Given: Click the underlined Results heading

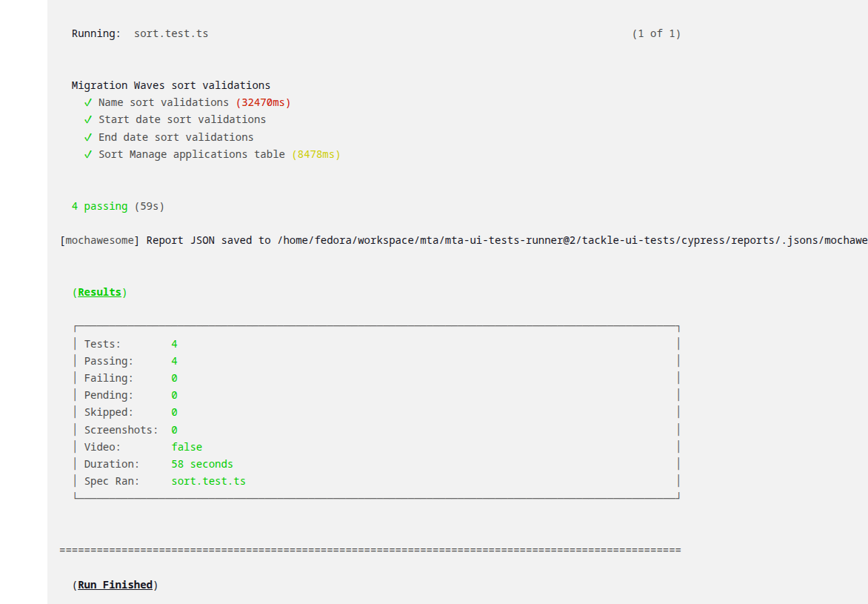Looking at the screenshot, I should pos(99,292).
